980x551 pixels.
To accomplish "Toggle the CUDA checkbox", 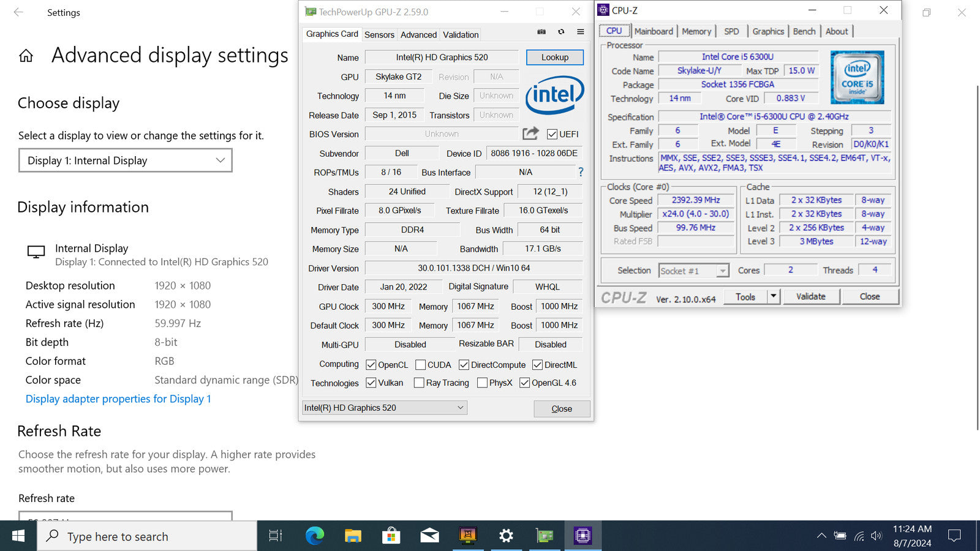I will (420, 365).
